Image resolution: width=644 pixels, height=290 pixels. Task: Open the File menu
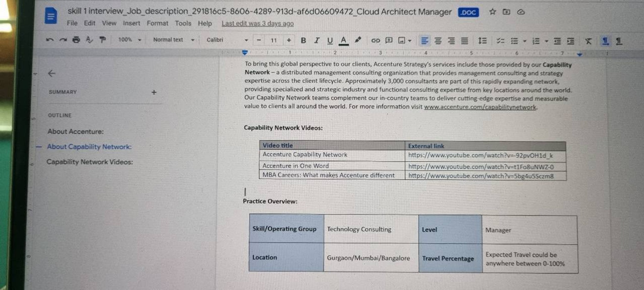coord(72,23)
